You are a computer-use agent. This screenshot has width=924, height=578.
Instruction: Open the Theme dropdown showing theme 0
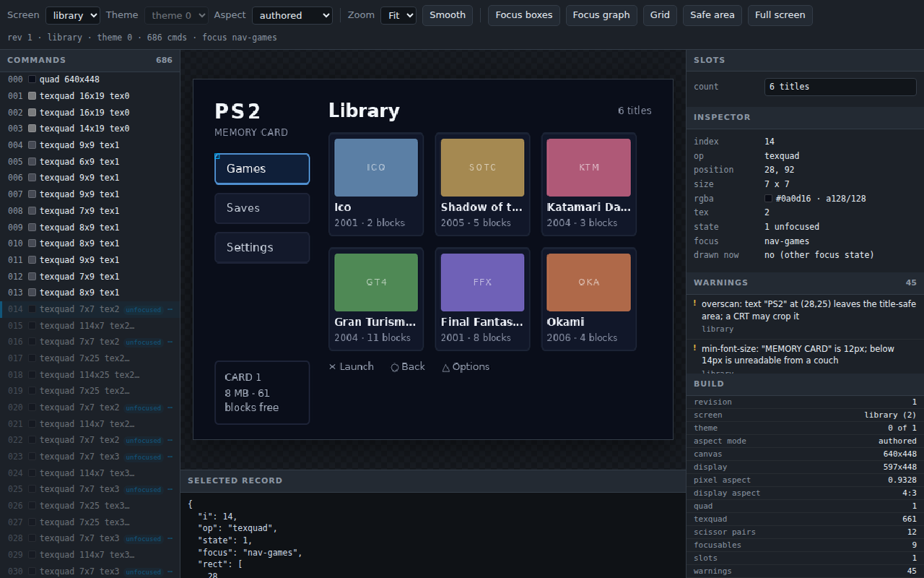click(176, 15)
